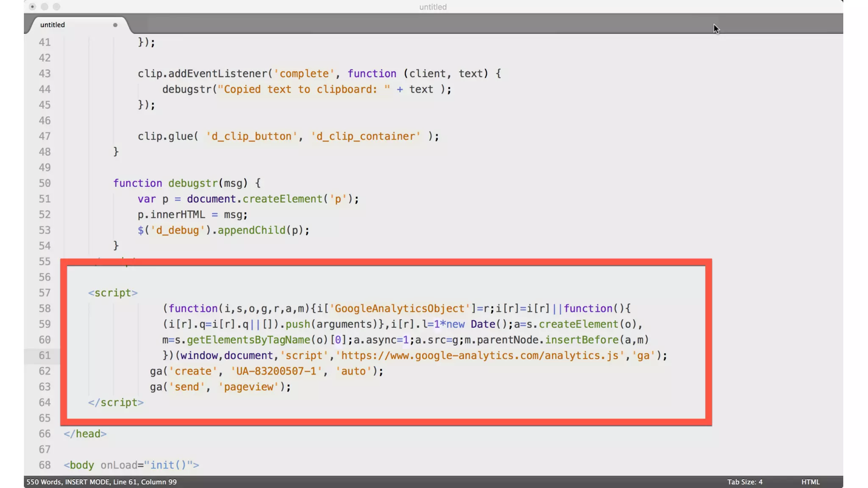Click the green zoom window button
This screenshot has height=488, width=868.
click(57, 7)
